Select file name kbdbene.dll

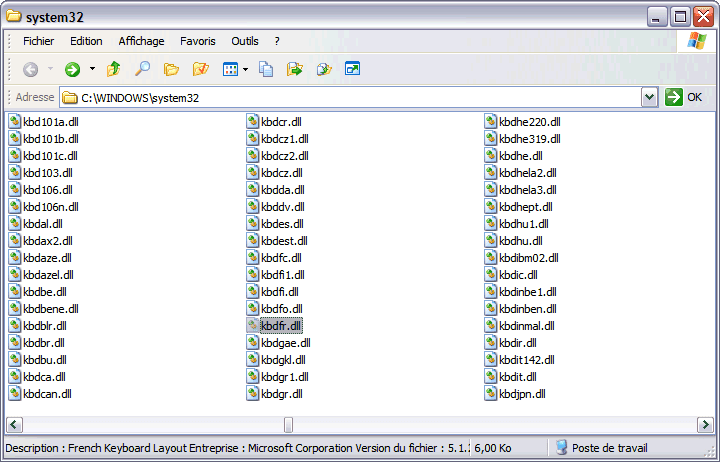pos(51,309)
